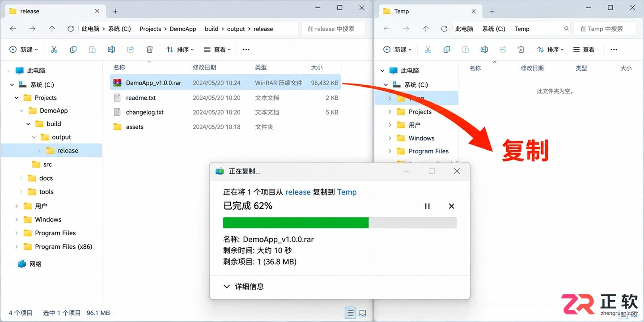Open more options ellipsis in Temp window
The image size is (644, 322).
[x=614, y=50]
